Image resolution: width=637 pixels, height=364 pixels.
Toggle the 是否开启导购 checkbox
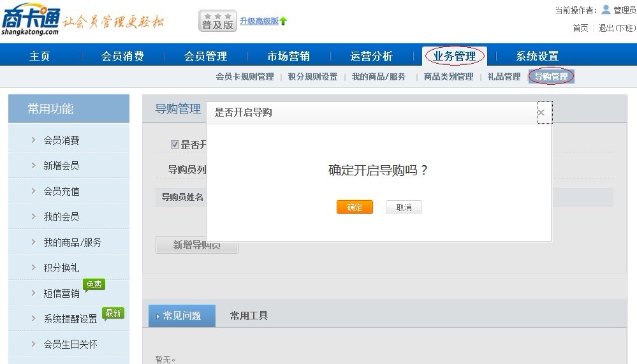(175, 145)
